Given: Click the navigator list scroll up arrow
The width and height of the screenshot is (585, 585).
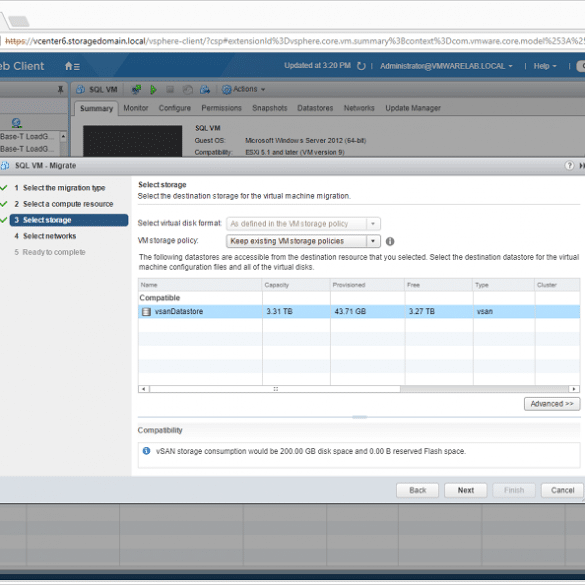Looking at the screenshot, I should [x=63, y=137].
